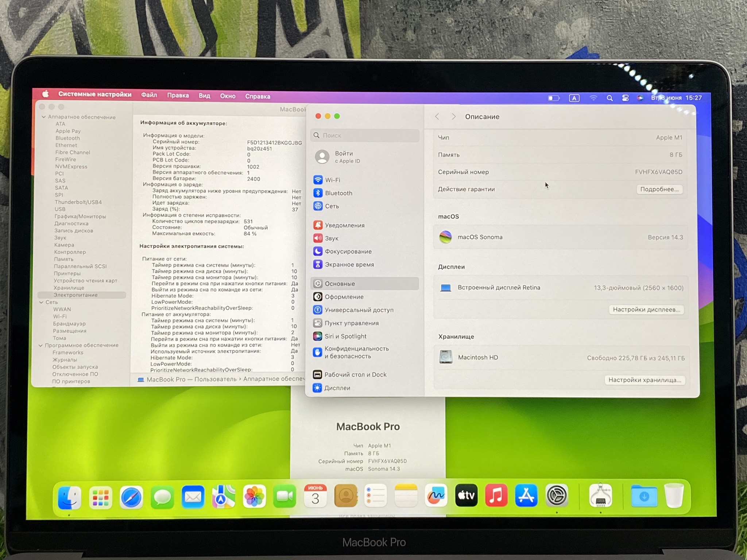The image size is (747, 560).
Task: Click the Подробнее warranty button
Action: coord(659,189)
